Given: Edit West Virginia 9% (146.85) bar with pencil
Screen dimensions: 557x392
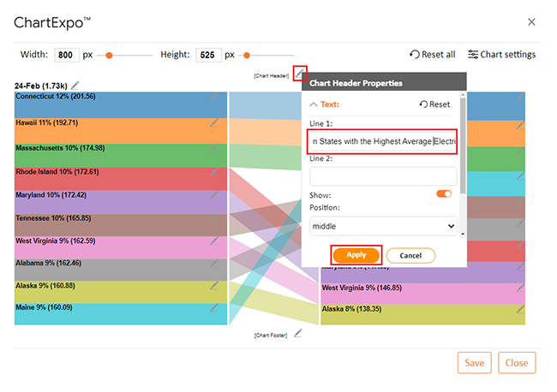Looking at the screenshot, I should coord(520,288).
